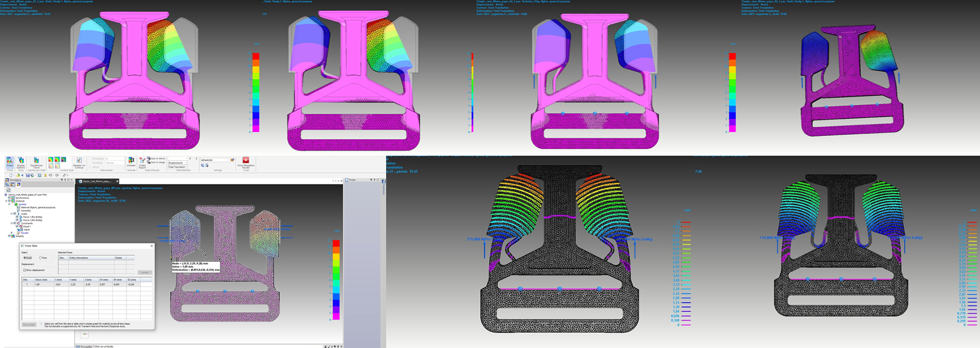Click Save As Image
980x348 pixels.
point(156,163)
